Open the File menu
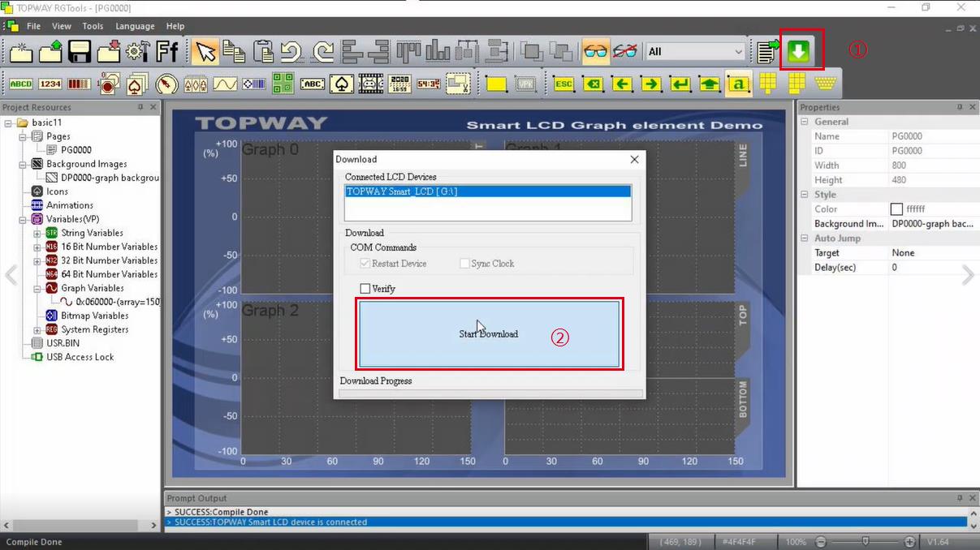This screenshot has height=550, width=980. (x=33, y=26)
